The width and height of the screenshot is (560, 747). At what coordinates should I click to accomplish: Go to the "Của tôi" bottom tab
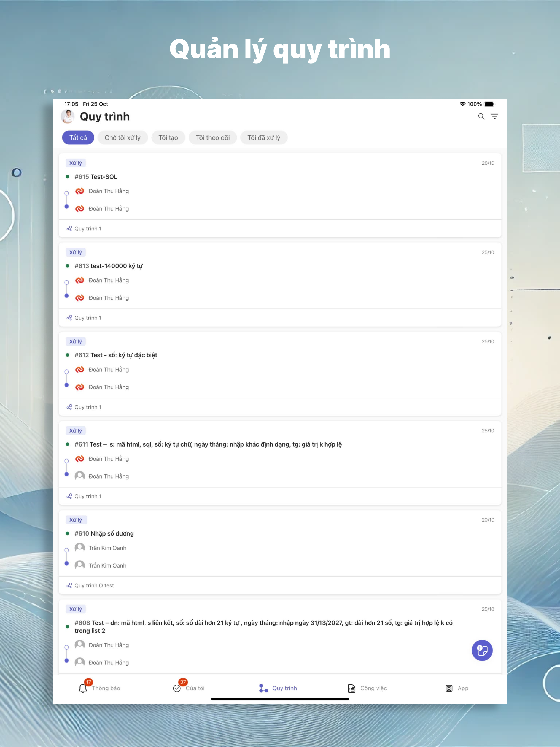[x=189, y=688]
